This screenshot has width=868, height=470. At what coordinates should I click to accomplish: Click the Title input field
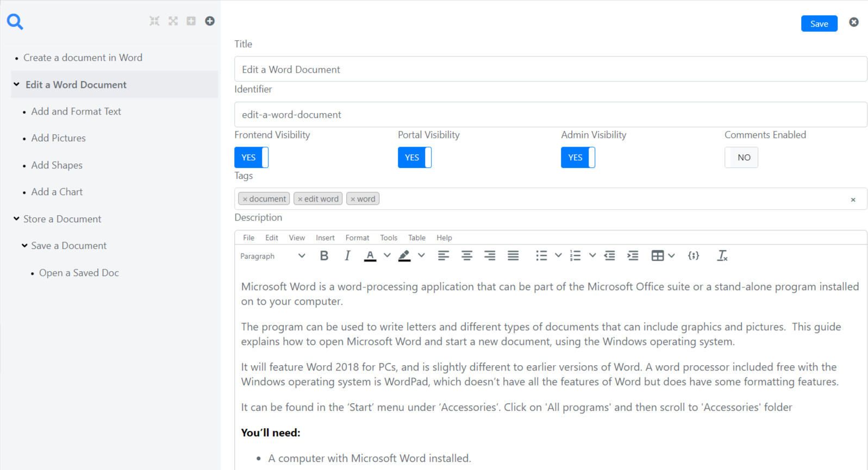pyautogui.click(x=551, y=69)
